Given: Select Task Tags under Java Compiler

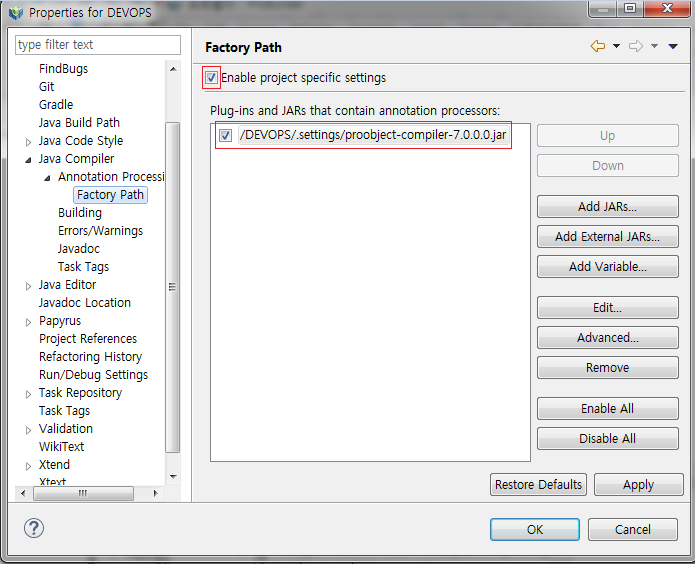Looking at the screenshot, I should pyautogui.click(x=83, y=266).
